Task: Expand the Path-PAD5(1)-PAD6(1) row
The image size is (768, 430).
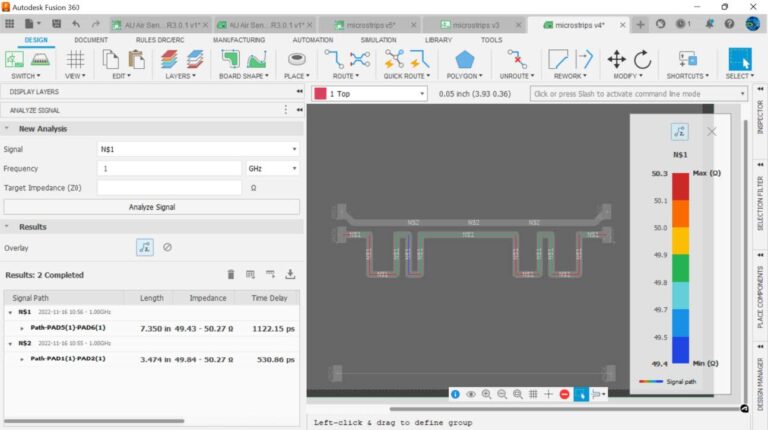Action: (22, 328)
